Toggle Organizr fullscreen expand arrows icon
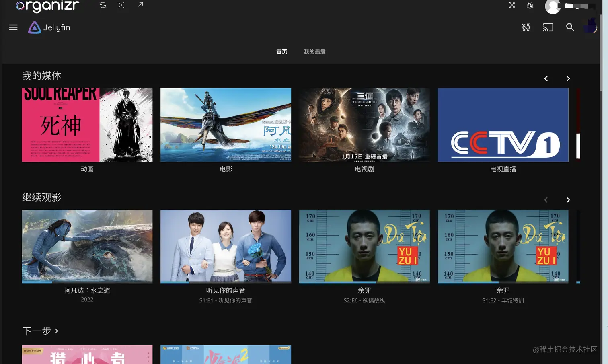 (511, 5)
